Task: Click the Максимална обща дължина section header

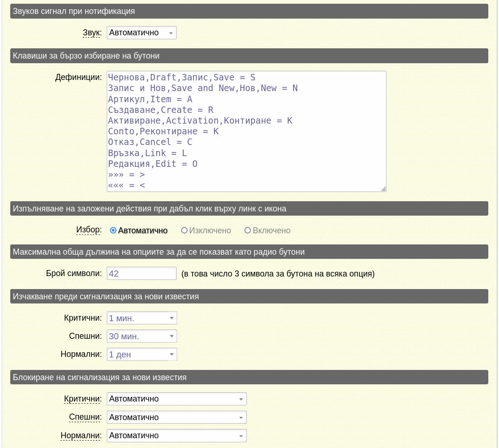Action: pos(249,252)
